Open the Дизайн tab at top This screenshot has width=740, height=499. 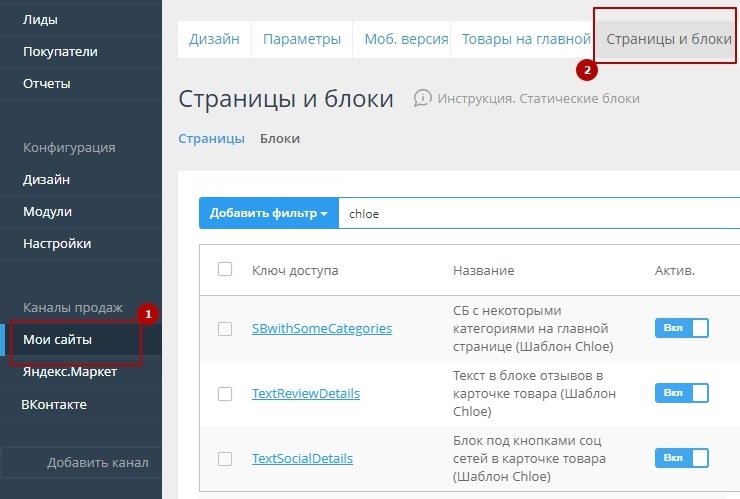click(x=214, y=40)
